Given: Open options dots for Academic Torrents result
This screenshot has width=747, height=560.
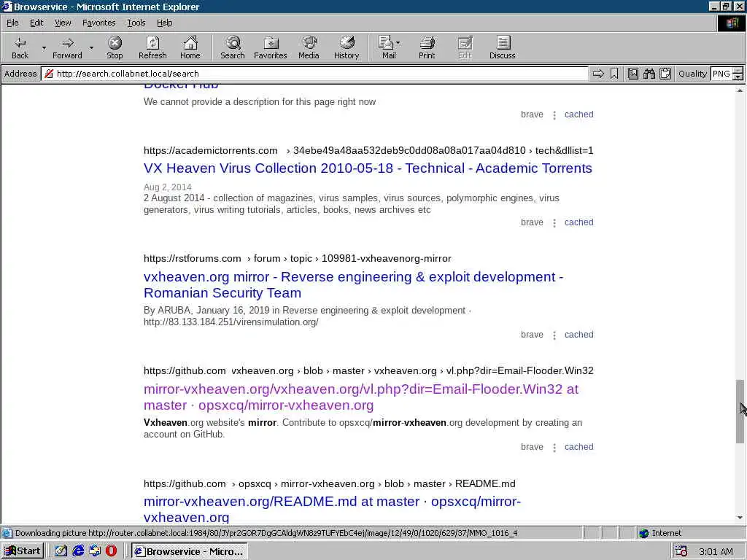Looking at the screenshot, I should (554, 223).
